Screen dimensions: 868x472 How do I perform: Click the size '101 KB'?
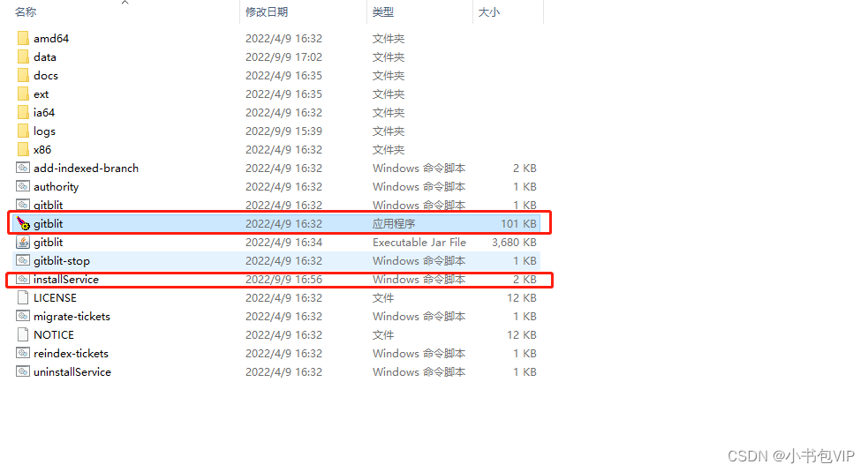click(518, 223)
